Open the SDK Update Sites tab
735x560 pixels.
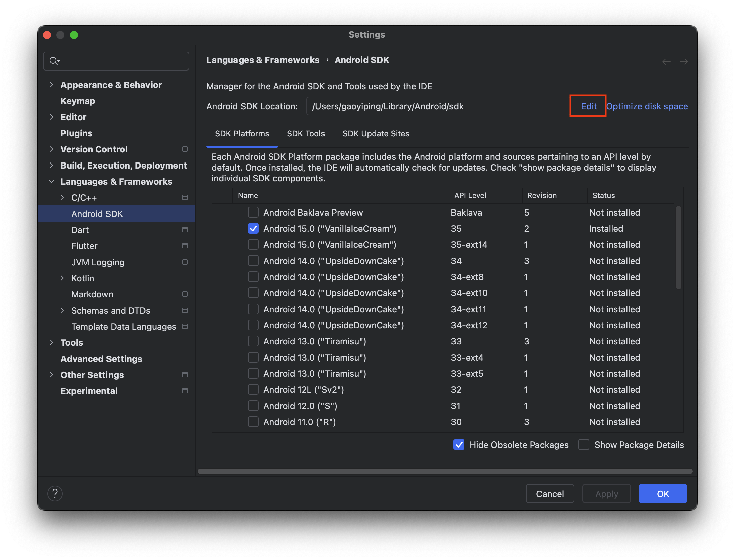[376, 134]
